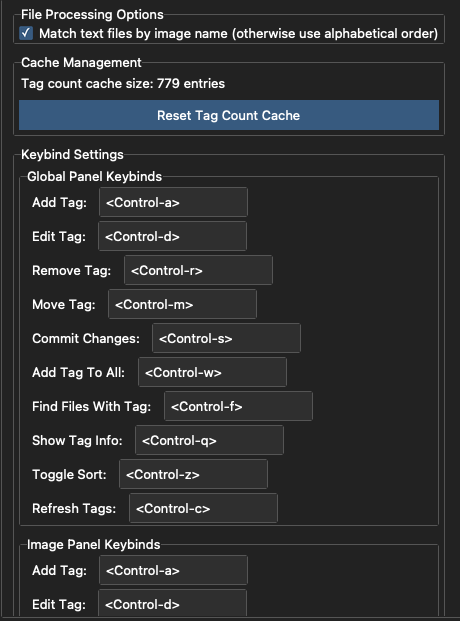Focus the Toggle Sort keybind field
Image resolution: width=460 pixels, height=621 pixels.
tap(194, 474)
